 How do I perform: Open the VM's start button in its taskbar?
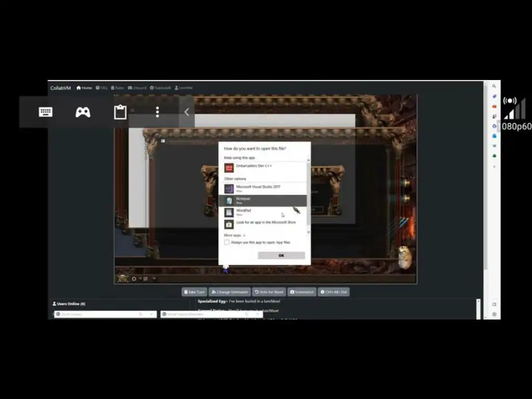(x=122, y=278)
